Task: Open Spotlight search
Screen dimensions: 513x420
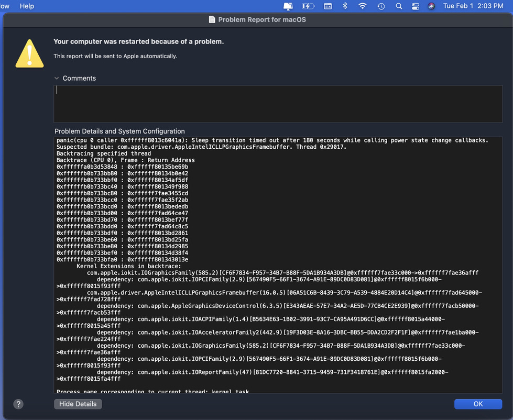Action: [398, 6]
